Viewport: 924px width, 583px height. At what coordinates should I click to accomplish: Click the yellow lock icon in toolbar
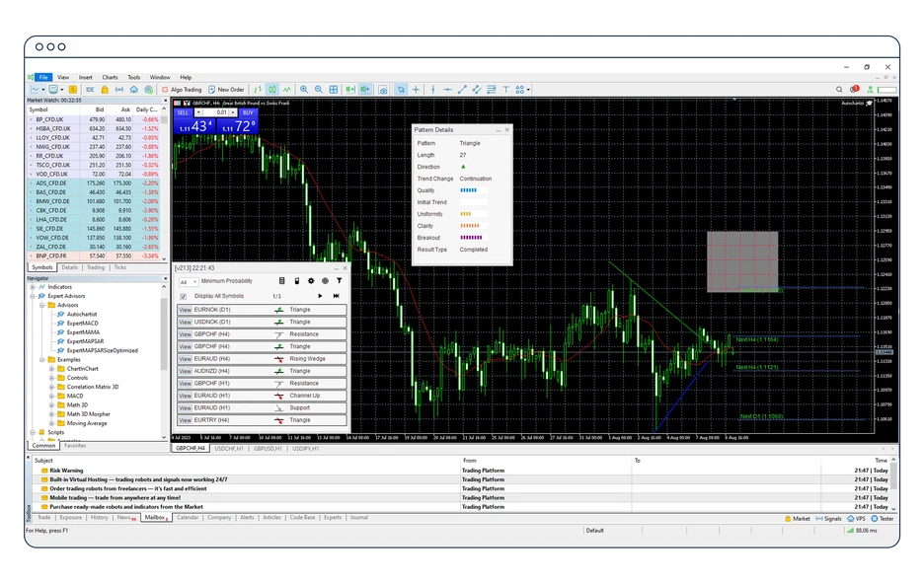click(x=105, y=90)
